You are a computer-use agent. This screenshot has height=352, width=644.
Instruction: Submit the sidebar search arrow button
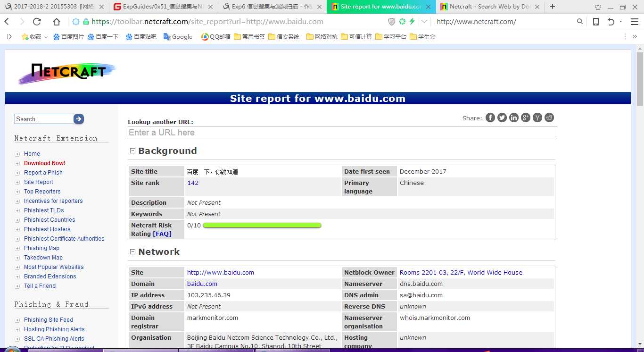pyautogui.click(x=79, y=119)
